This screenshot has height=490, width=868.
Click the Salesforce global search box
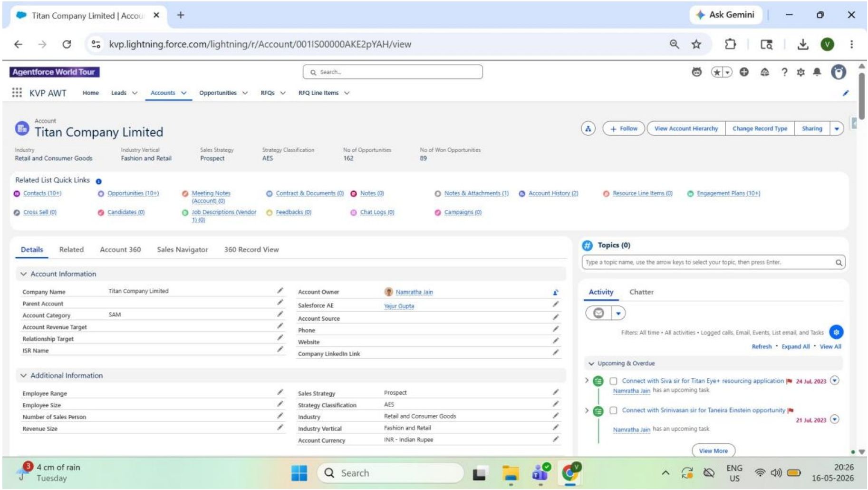pyautogui.click(x=393, y=72)
